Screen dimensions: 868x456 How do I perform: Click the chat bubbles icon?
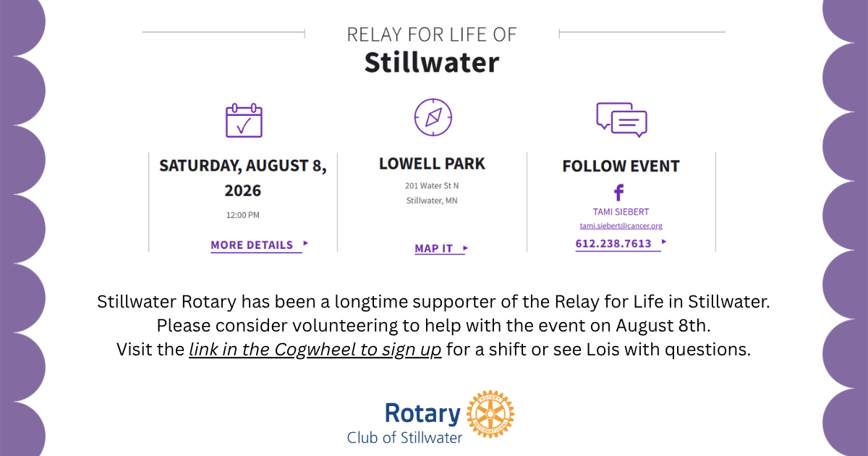[621, 119]
